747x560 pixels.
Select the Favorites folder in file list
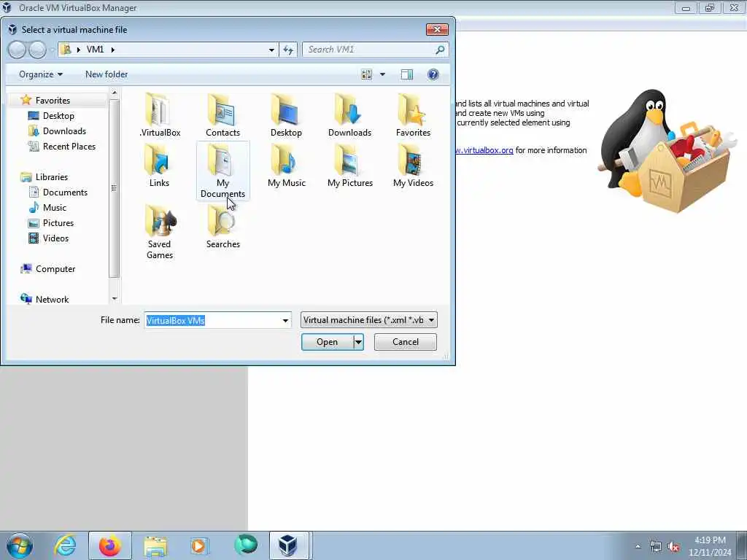(413, 114)
